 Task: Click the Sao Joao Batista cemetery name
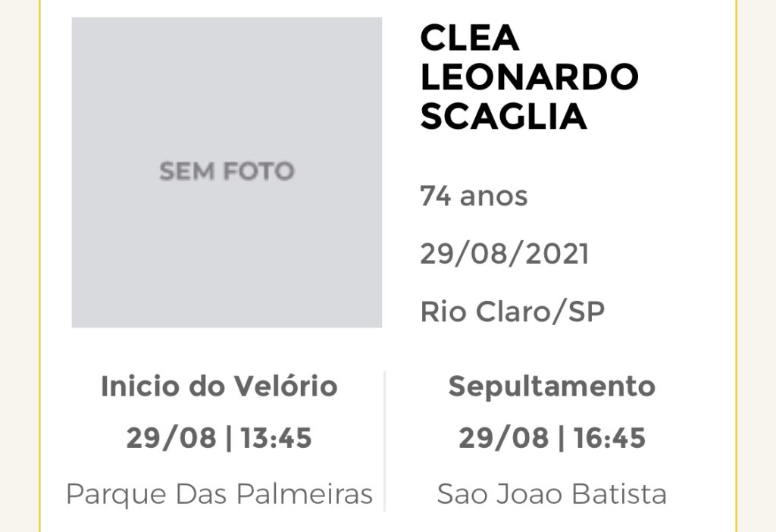coord(552,494)
